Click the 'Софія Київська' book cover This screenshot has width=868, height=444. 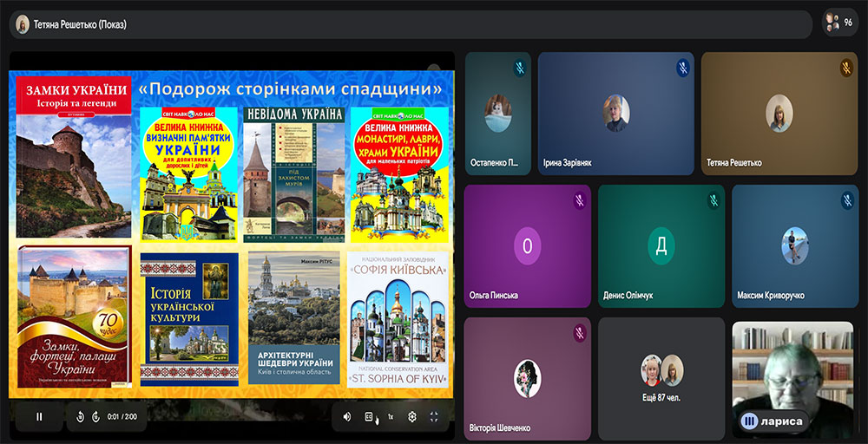click(399, 319)
